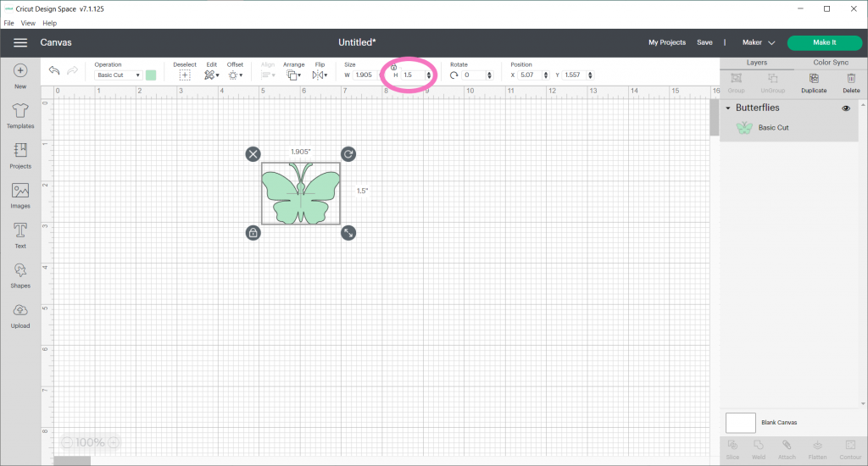Click the Flatten tool
The image size is (868, 466).
pos(817,449)
